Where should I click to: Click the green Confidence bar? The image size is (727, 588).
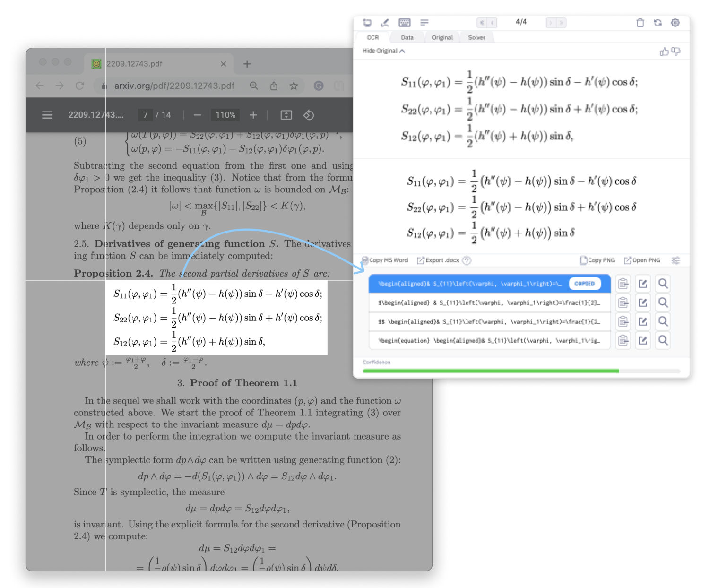[x=492, y=371]
